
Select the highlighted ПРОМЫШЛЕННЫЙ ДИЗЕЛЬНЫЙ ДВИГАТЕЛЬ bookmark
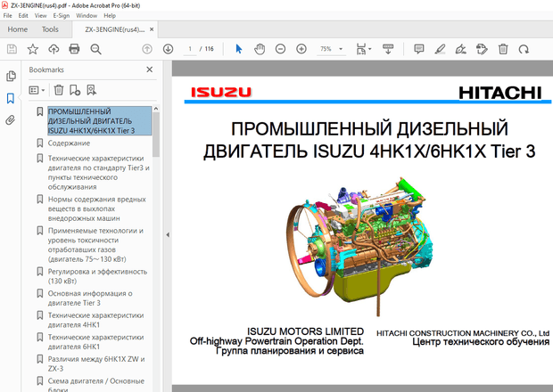tap(100, 121)
